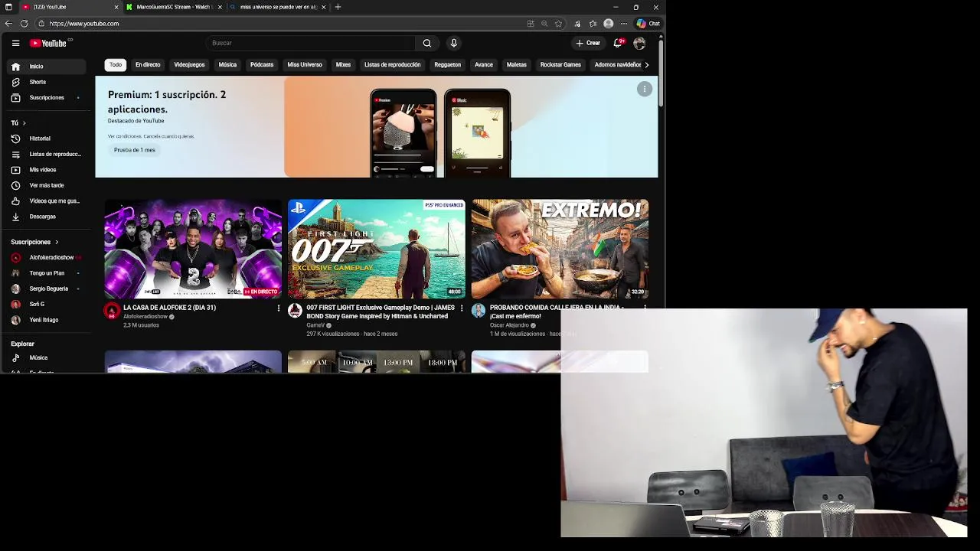Click the Buscar search field
The height and width of the screenshot is (551, 980).
pos(311,43)
